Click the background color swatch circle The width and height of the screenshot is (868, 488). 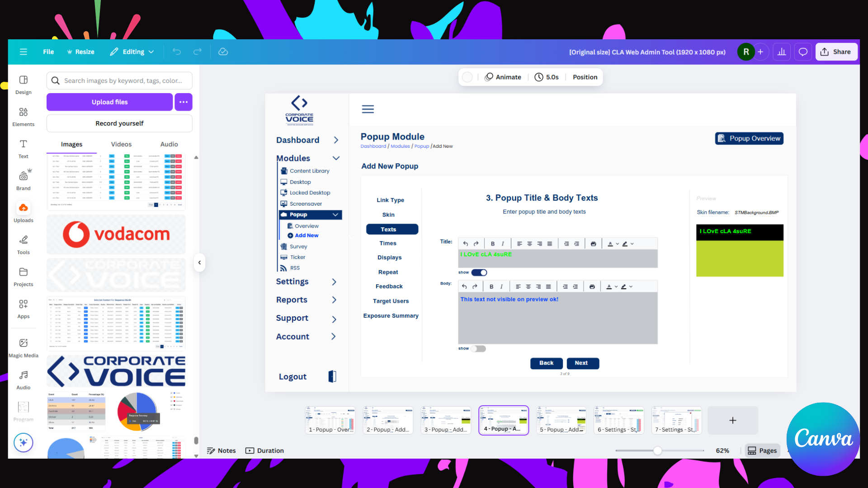(467, 77)
